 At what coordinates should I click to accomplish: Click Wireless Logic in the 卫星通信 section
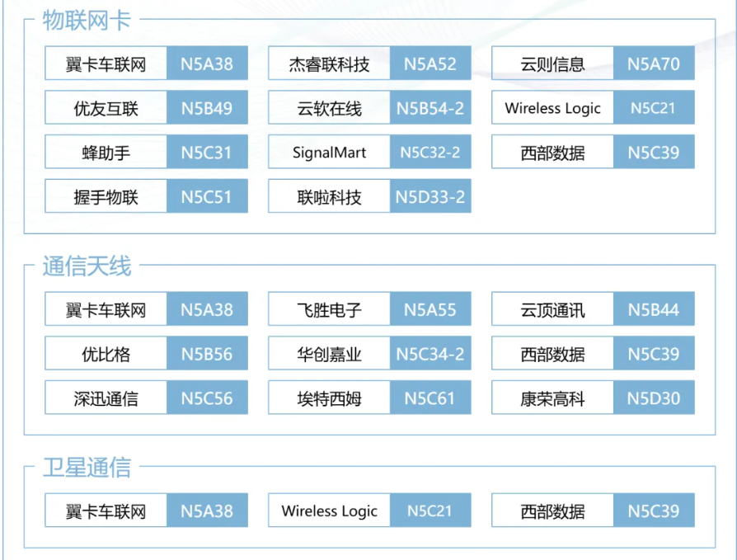(x=329, y=511)
